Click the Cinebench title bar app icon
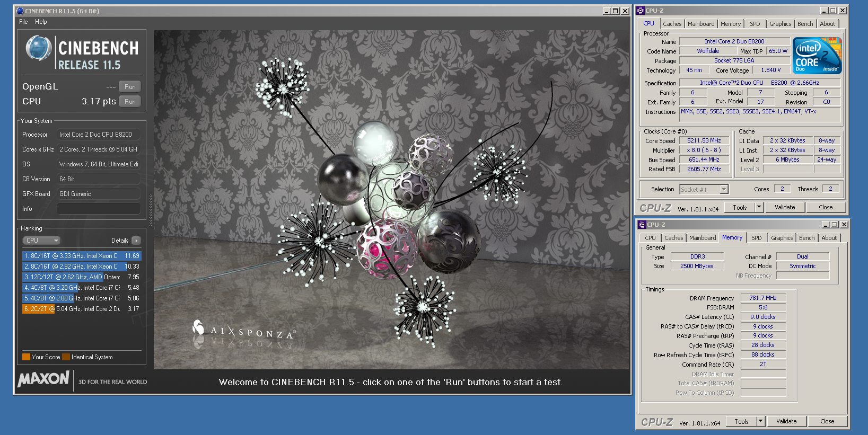The height and width of the screenshot is (435, 868). (x=20, y=11)
